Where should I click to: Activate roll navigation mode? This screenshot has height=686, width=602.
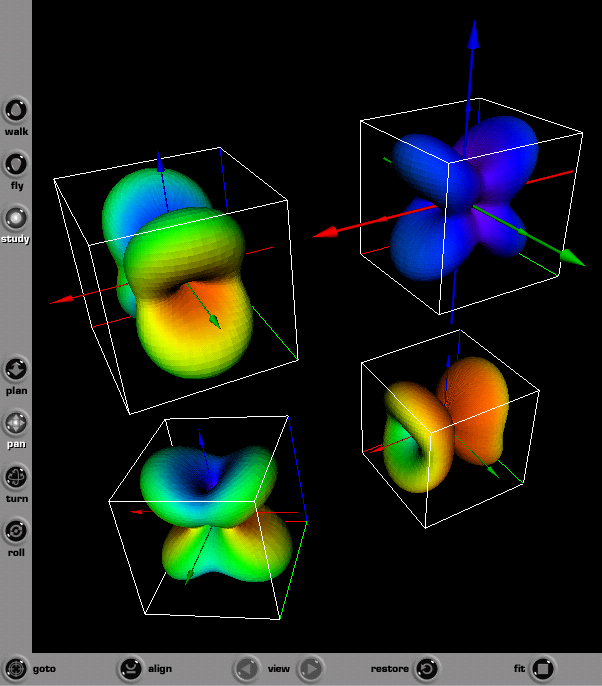pyautogui.click(x=16, y=531)
